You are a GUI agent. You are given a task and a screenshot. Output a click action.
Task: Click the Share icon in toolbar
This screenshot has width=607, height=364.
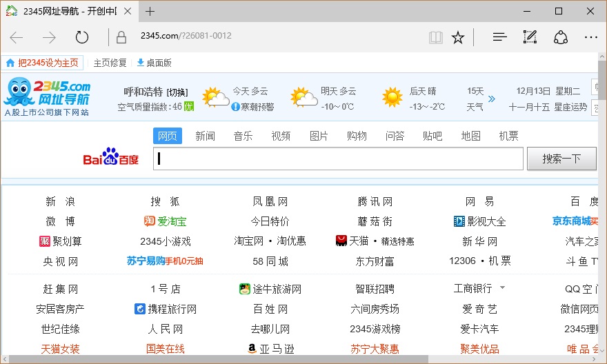561,37
